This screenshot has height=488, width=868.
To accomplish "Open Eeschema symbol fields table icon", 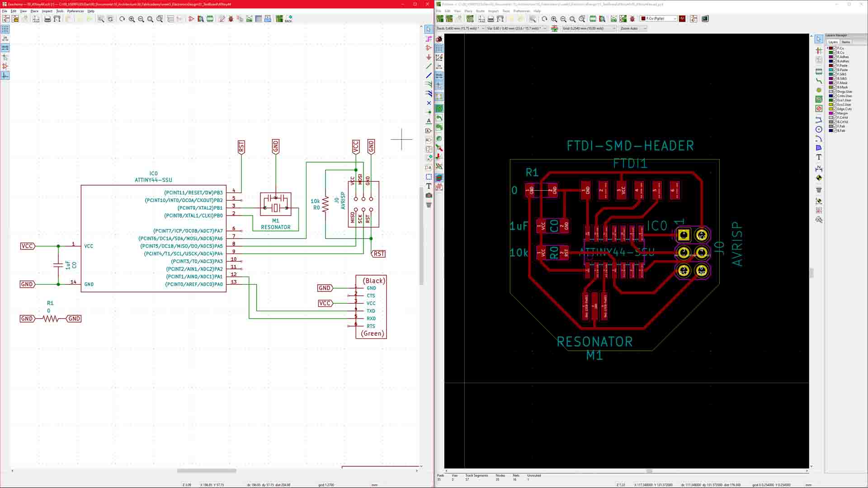I will [x=259, y=19].
